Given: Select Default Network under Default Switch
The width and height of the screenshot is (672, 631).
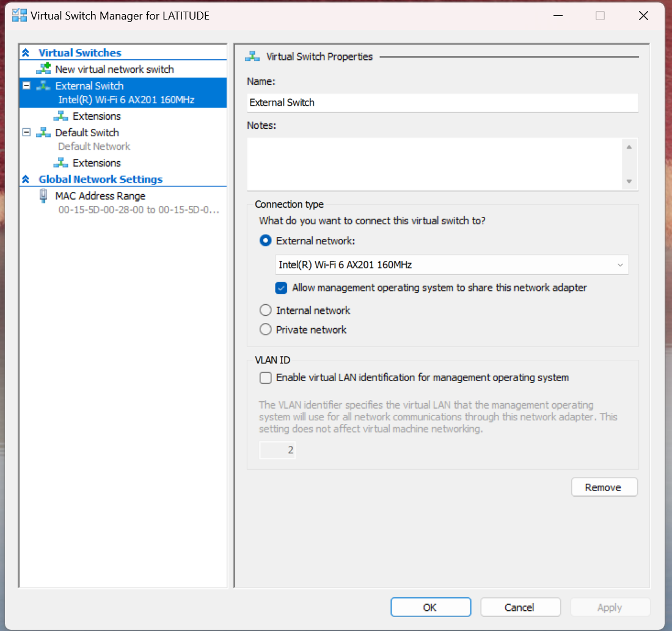Looking at the screenshot, I should pos(93,146).
